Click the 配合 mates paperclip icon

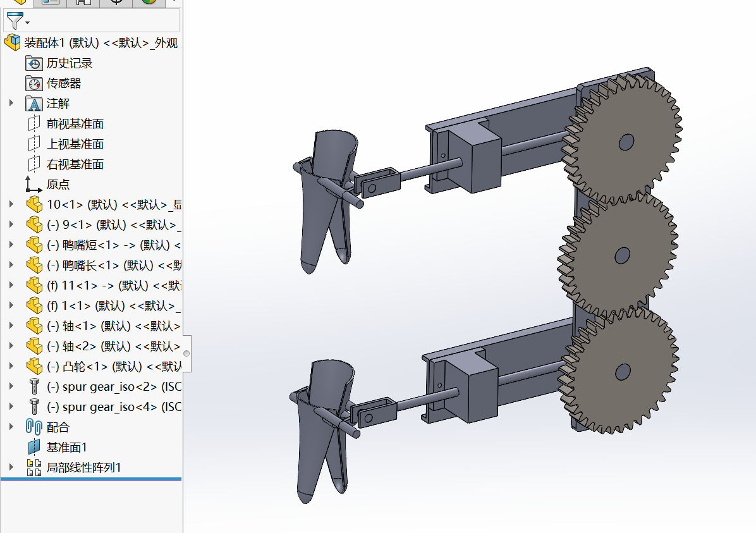[34, 427]
